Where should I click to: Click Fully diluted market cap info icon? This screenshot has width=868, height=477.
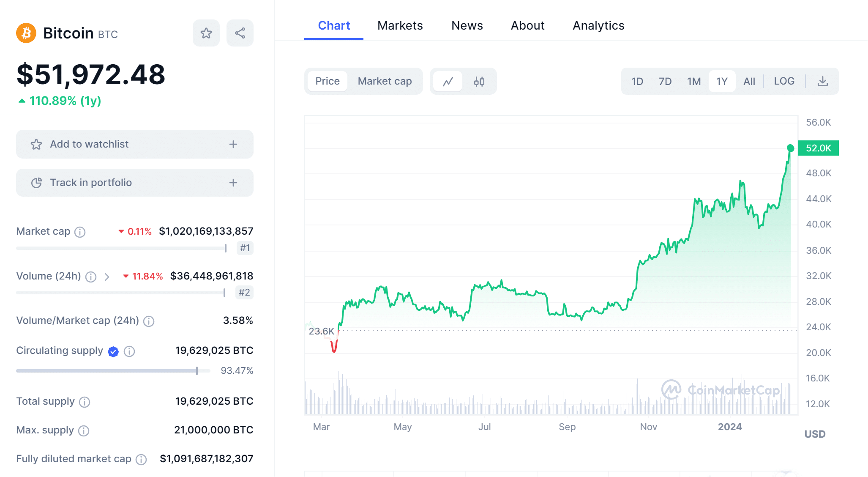pos(141,459)
